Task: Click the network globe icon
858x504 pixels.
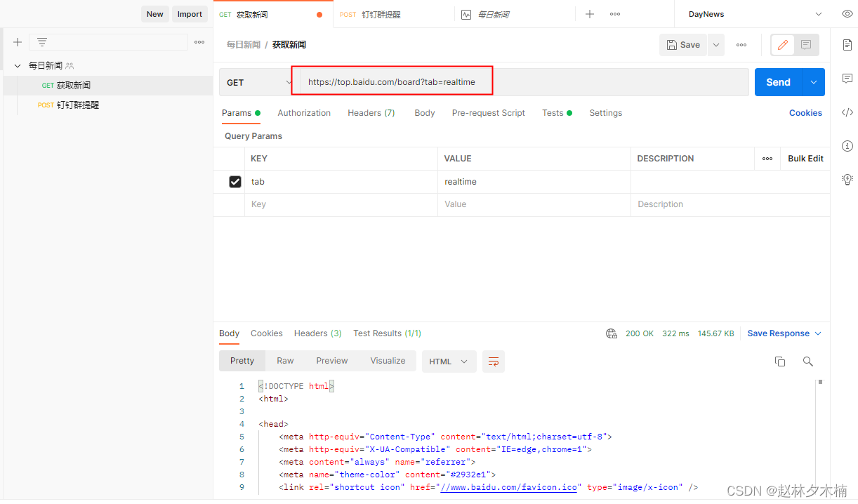Action: click(x=612, y=333)
